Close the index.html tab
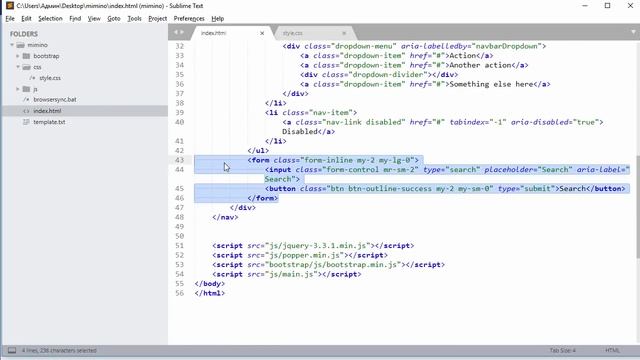 262,33
